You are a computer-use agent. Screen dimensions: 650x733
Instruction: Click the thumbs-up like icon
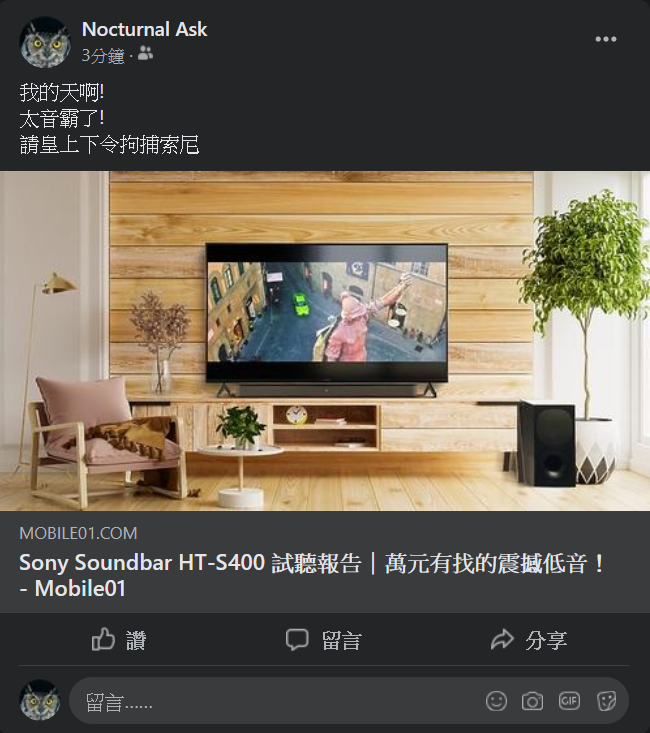(103, 639)
